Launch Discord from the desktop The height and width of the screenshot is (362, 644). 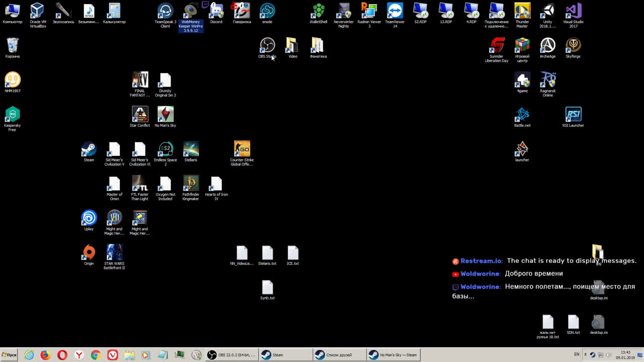coord(216,11)
